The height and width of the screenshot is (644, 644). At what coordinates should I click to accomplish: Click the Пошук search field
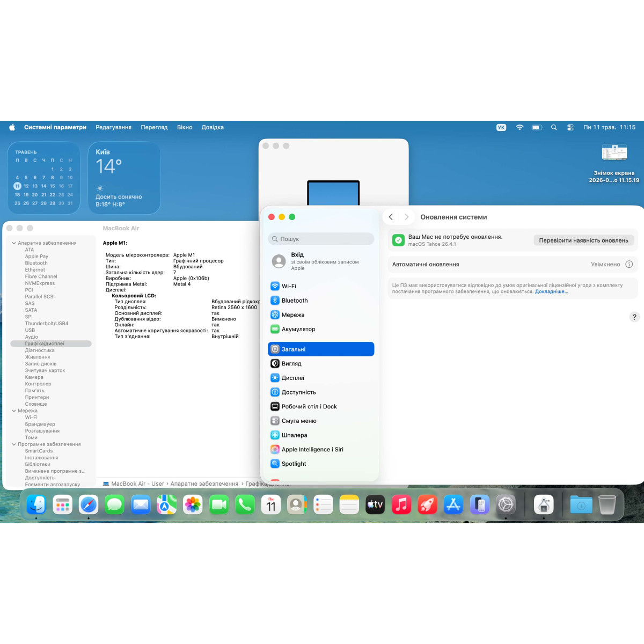pos(321,239)
